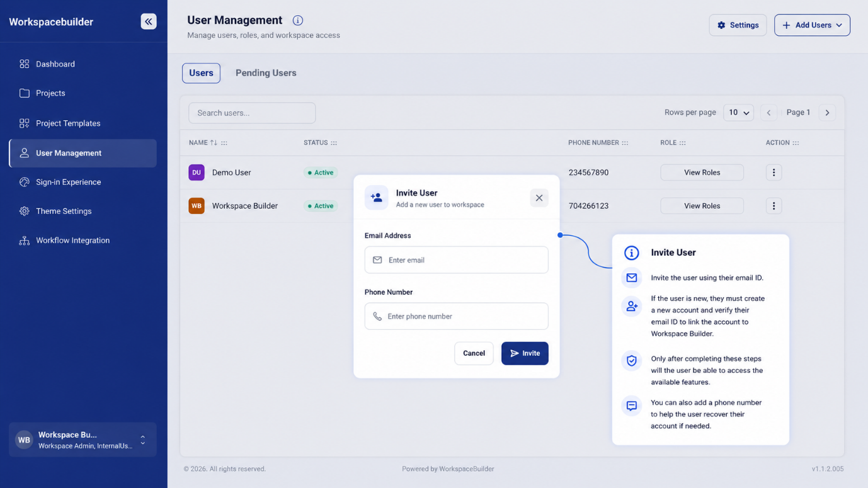
Task: Click the phone number 704266123
Action: [x=588, y=206]
